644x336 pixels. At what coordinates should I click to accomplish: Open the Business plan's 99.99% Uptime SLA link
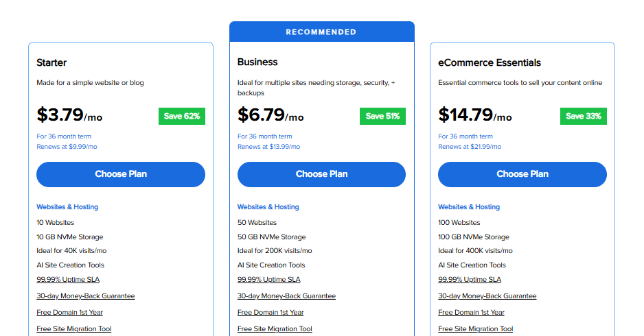click(x=268, y=280)
